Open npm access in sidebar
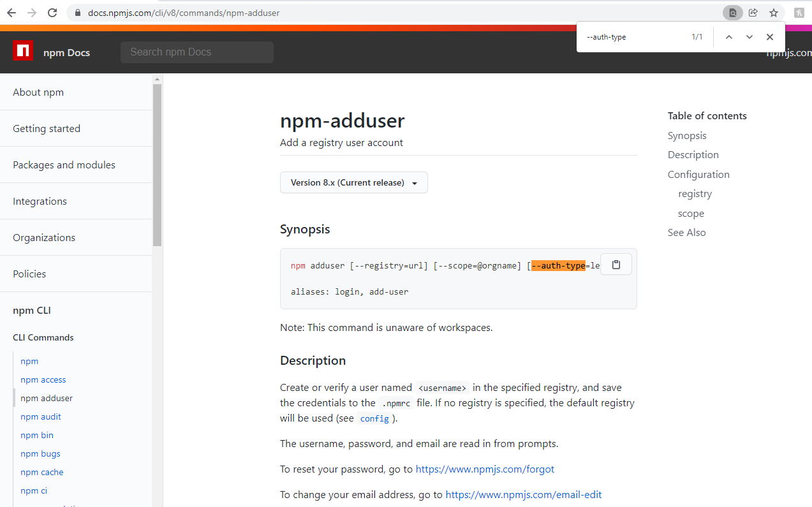The height and width of the screenshot is (507, 812). [x=43, y=379]
